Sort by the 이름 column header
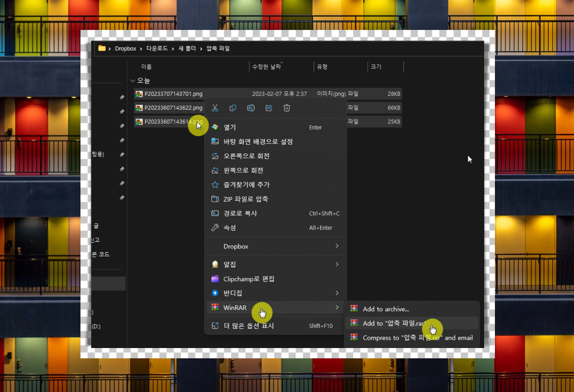 [146, 67]
